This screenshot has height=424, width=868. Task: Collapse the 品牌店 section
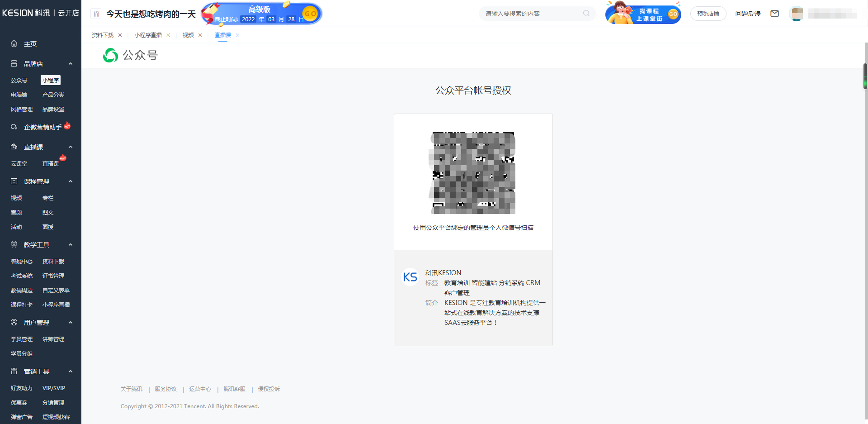(71, 64)
